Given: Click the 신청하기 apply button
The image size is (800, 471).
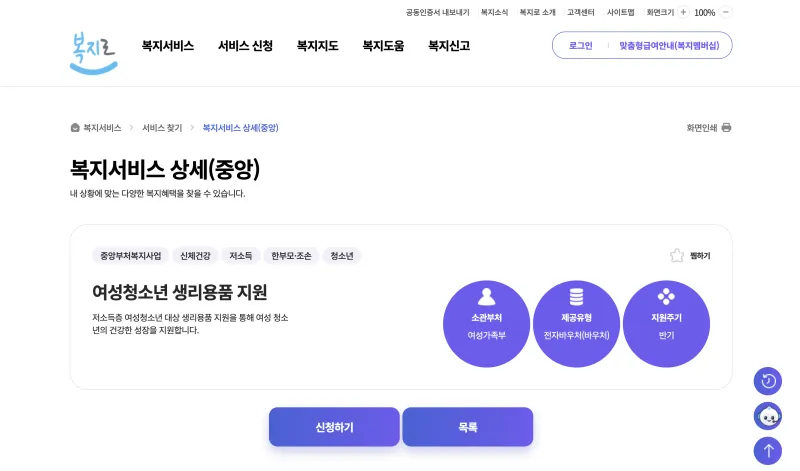Looking at the screenshot, I should pyautogui.click(x=334, y=427).
